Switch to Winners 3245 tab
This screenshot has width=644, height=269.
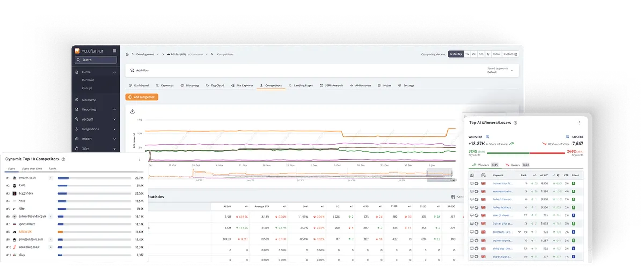tap(485, 165)
